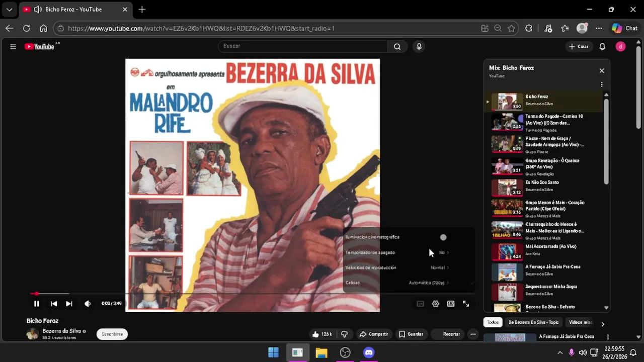The height and width of the screenshot is (362, 644).
Task: Open the Copilot Chat button
Action: coord(624,28)
